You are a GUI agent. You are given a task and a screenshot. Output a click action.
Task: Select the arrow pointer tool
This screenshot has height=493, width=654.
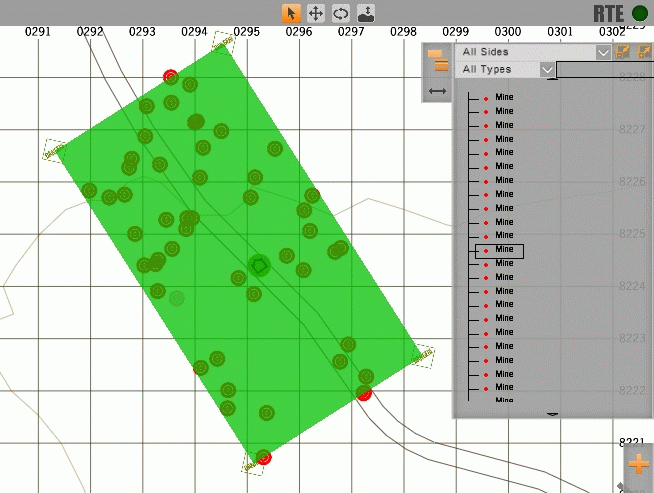[x=292, y=13]
